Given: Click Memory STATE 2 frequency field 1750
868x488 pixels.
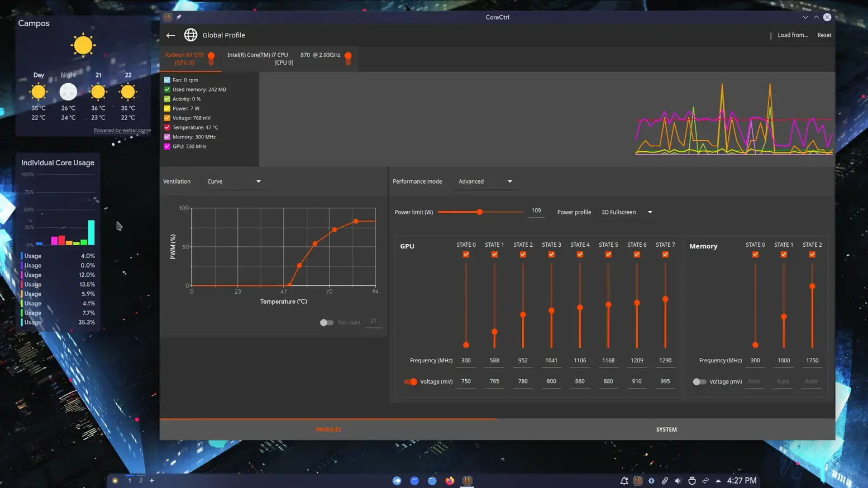Looking at the screenshot, I should tap(812, 361).
